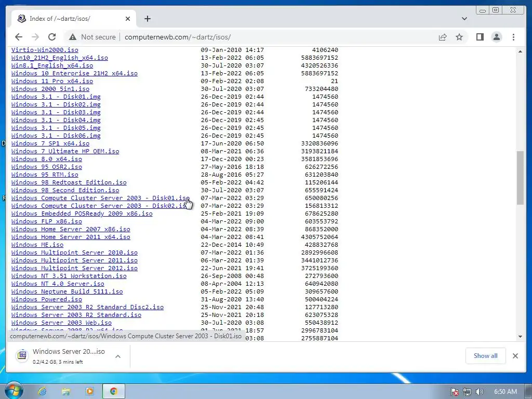The height and width of the screenshot is (399, 532).
Task: Open Windows NT 3.51 Workstation.iso link
Action: 69,276
